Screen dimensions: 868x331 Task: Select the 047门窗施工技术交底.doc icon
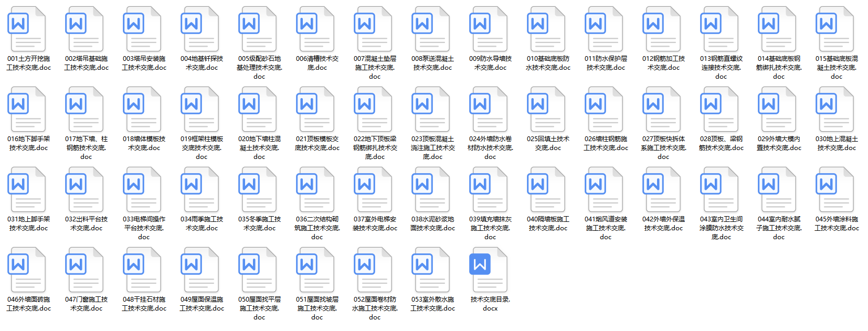click(84, 270)
